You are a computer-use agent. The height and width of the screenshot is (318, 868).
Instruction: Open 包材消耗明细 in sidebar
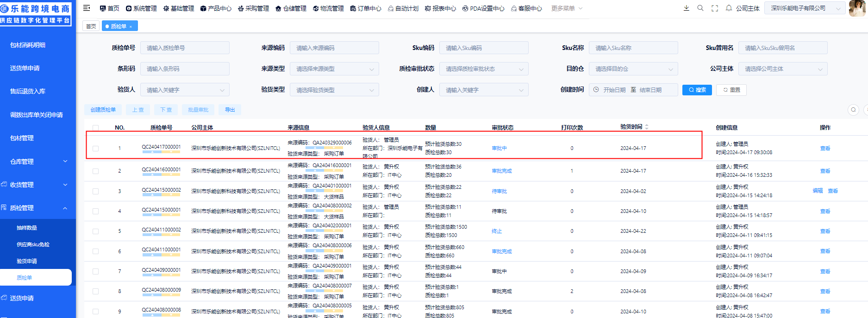[x=28, y=45]
